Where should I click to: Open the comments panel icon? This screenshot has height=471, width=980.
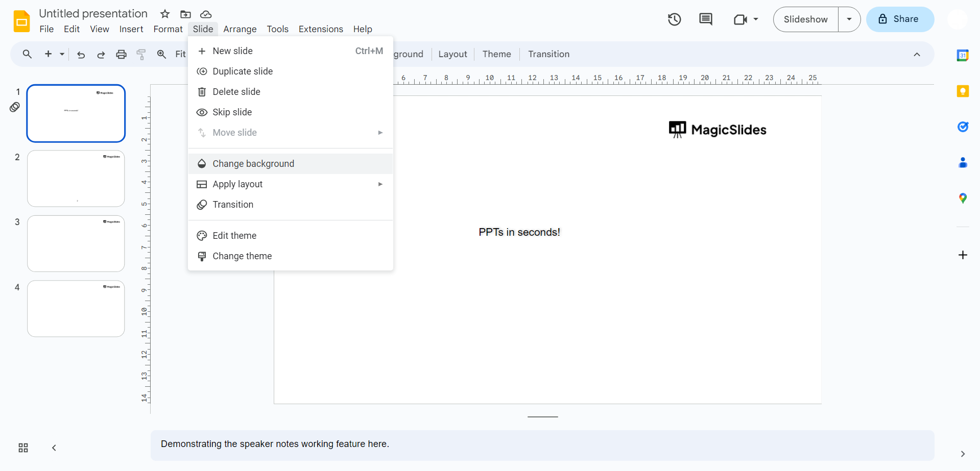(x=706, y=19)
